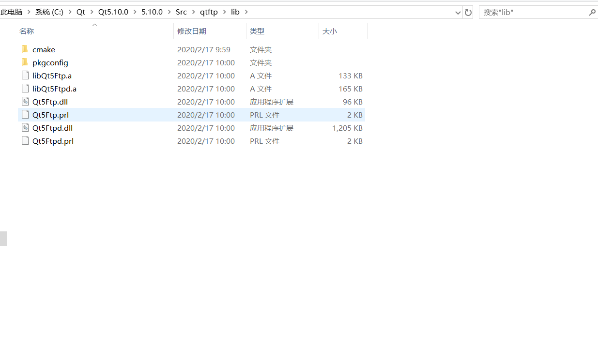Open the address bar history dropdown
598x364 pixels.
[x=457, y=12]
